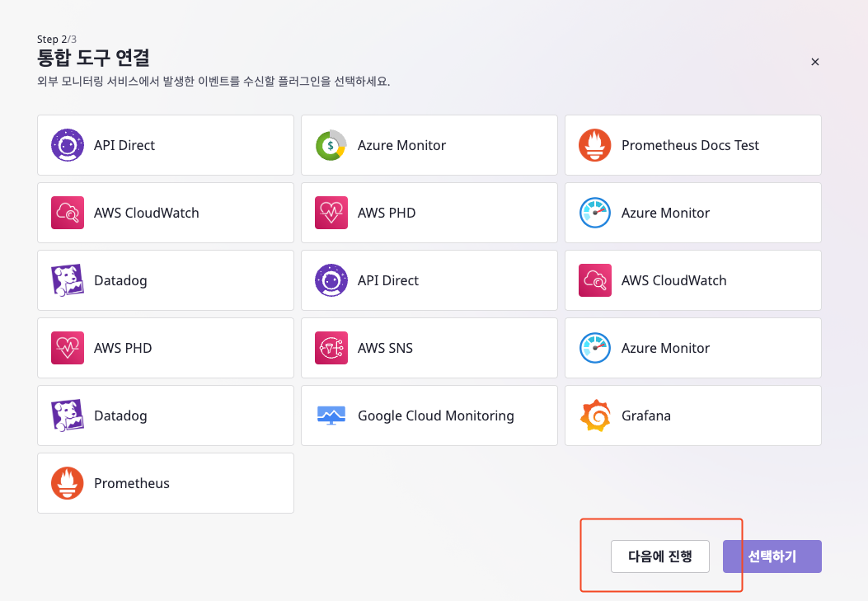Click AWS PHD heart icon left of AWS SNS
The height and width of the screenshot is (601, 868).
coord(68,348)
